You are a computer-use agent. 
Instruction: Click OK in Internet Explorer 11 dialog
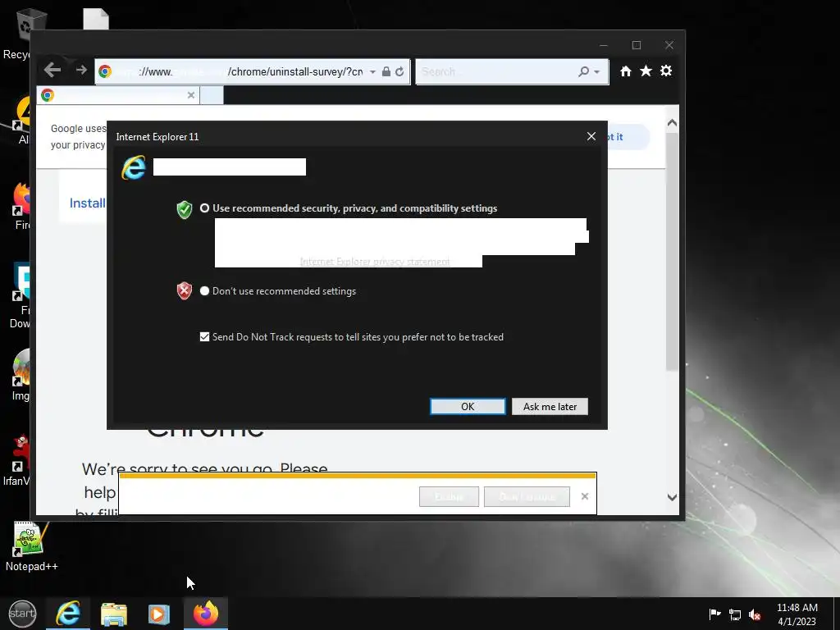coord(468,407)
